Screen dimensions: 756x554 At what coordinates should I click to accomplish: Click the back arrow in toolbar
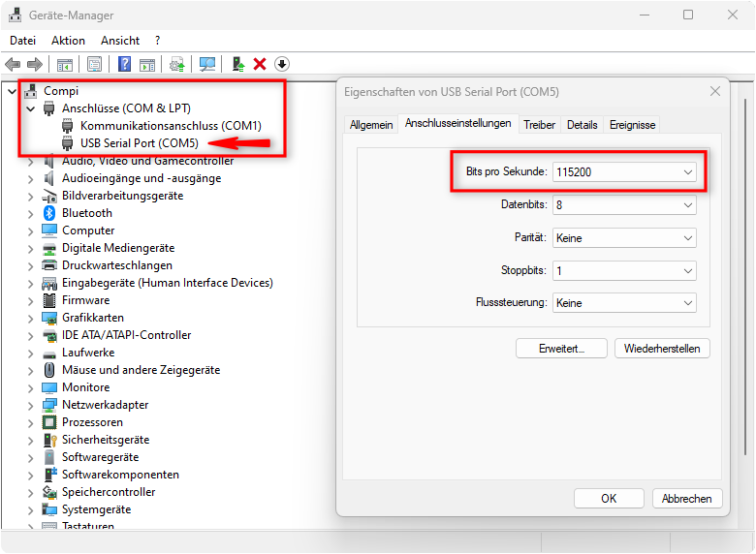click(x=13, y=64)
